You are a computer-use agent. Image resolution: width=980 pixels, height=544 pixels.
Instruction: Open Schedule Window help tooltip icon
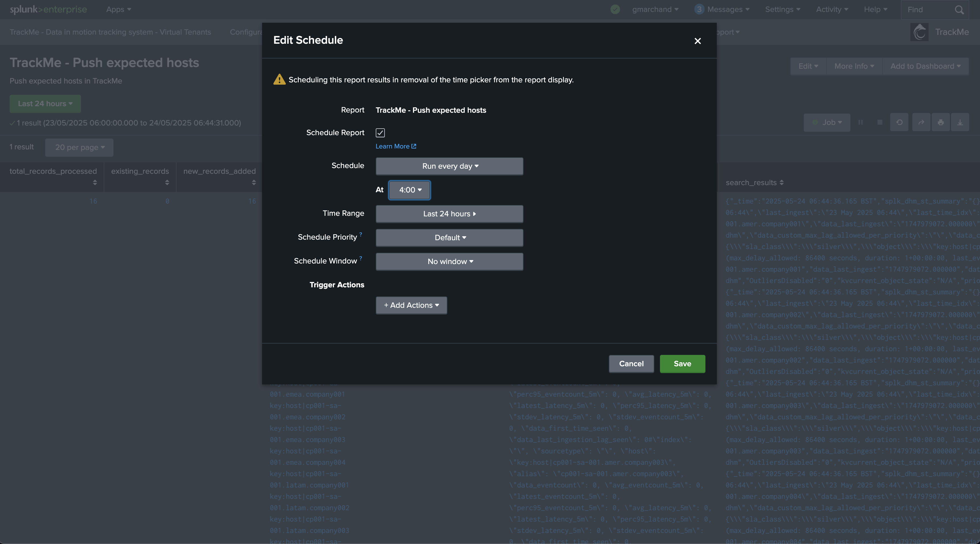coord(361,258)
